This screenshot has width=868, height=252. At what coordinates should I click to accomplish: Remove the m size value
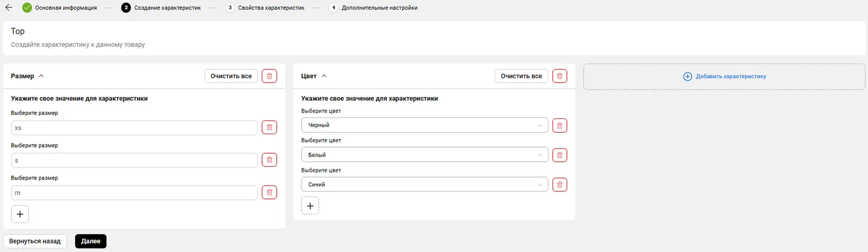[x=269, y=192]
